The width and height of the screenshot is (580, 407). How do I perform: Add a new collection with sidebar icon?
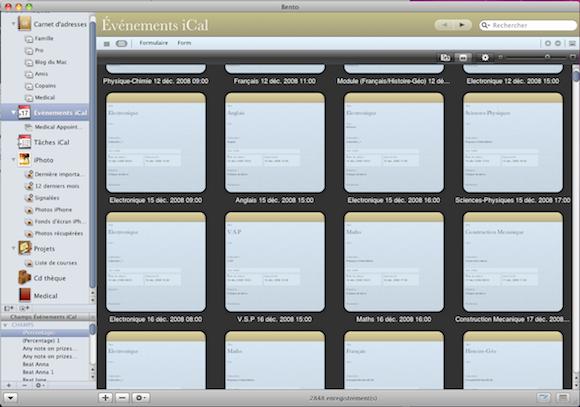(24, 308)
